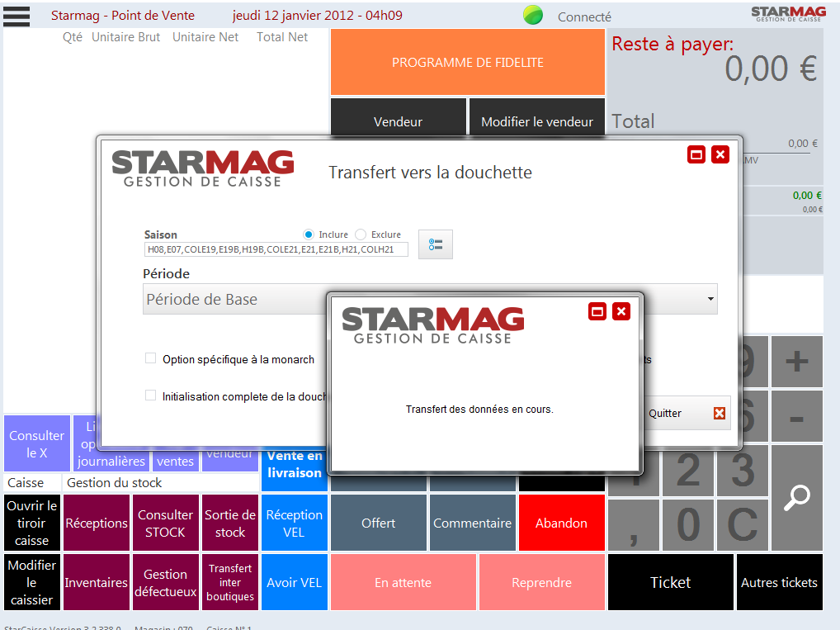Click the 'Reste à payer:' label

pyautogui.click(x=672, y=44)
